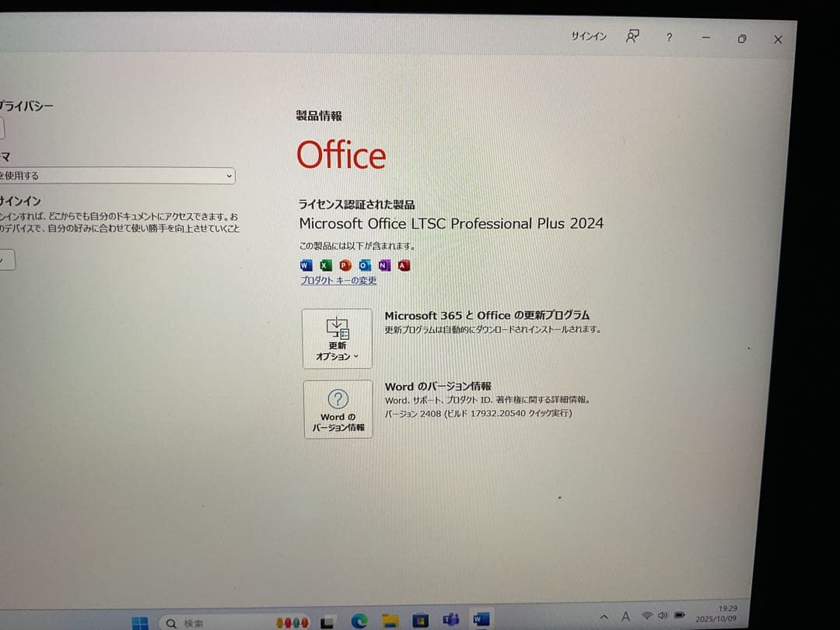The width and height of the screenshot is (840, 630).
Task: Click the switch account icon near サインイン
Action: (632, 37)
